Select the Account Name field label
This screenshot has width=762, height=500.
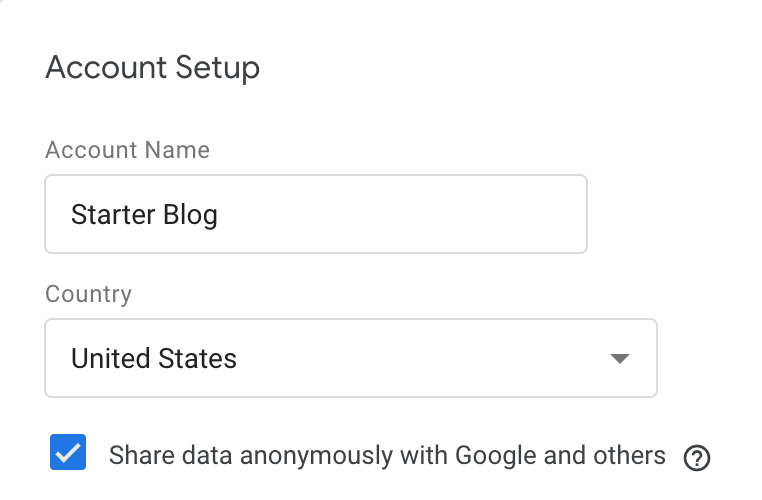[x=127, y=150]
